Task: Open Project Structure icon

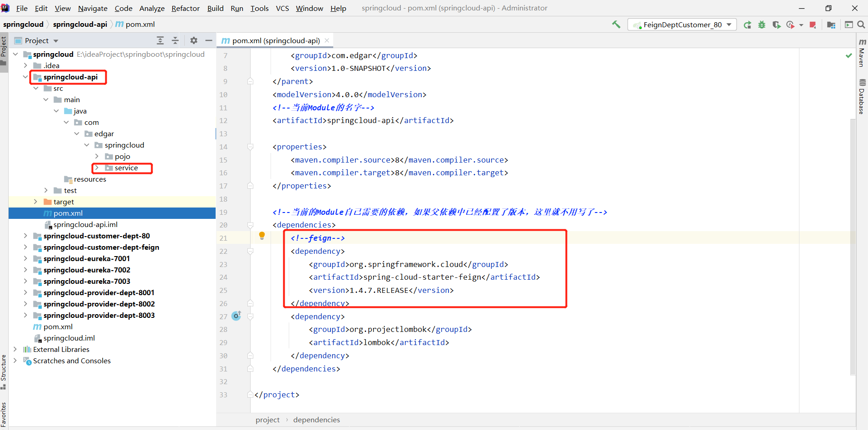Action: click(831, 25)
